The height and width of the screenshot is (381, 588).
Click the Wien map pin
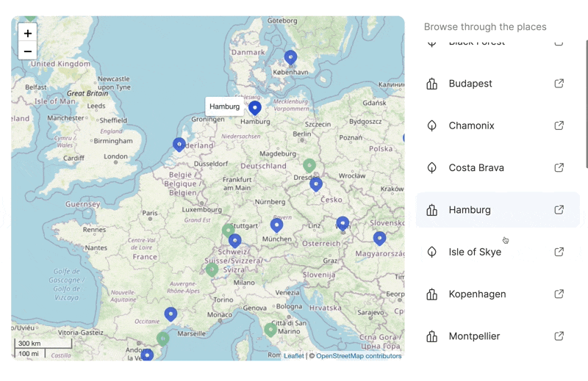[343, 224]
